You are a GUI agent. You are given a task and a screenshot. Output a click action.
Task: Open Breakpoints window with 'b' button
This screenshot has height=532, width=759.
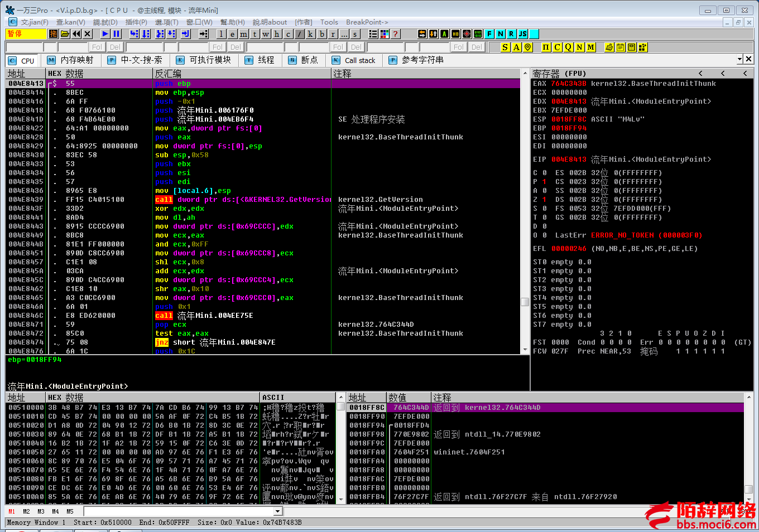[321, 33]
